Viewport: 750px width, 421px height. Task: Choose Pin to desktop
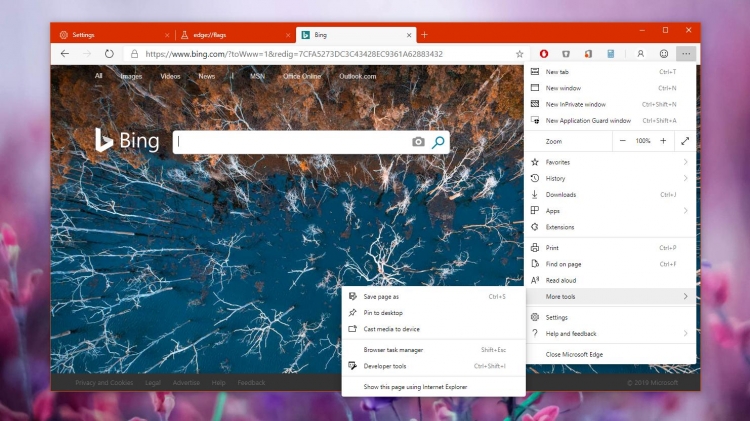(x=433, y=313)
